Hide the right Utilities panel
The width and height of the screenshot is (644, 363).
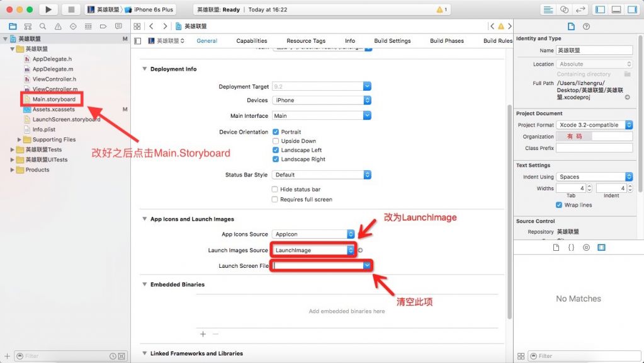[x=632, y=9]
